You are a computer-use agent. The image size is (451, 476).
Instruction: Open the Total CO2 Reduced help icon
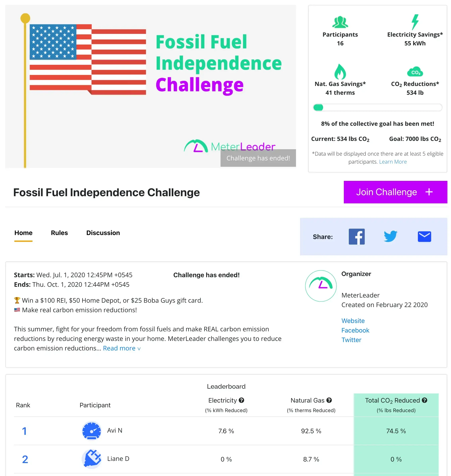(x=425, y=400)
